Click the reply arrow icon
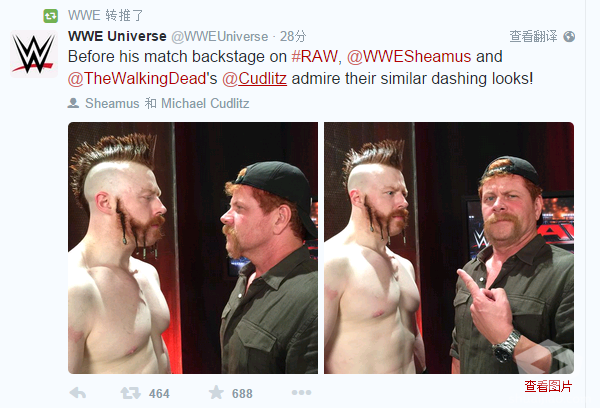 point(78,393)
